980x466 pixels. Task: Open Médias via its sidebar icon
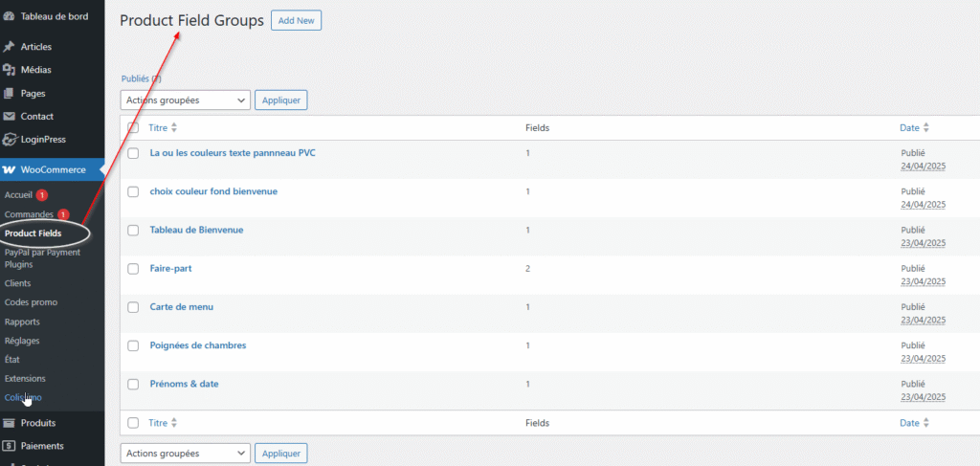coord(10,70)
